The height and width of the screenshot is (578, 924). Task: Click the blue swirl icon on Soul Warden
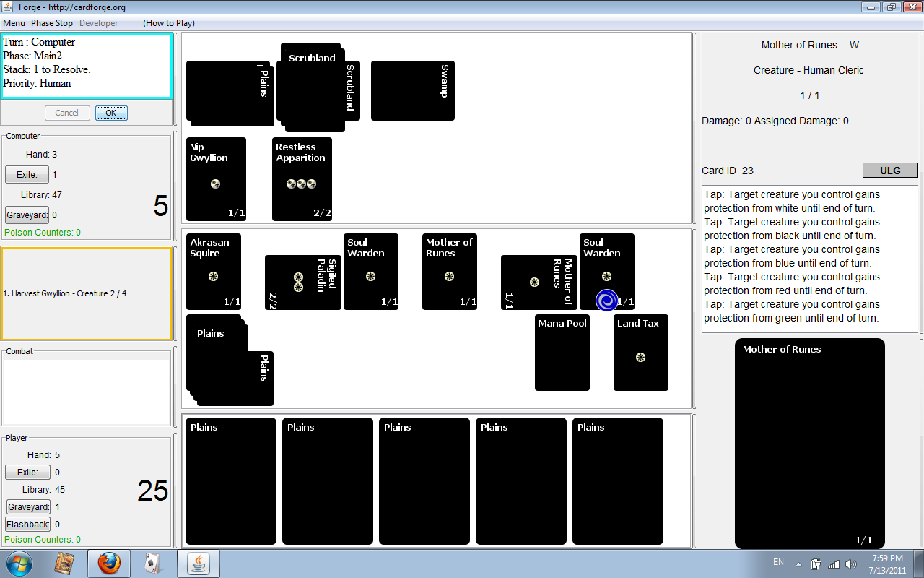pyautogui.click(x=606, y=300)
